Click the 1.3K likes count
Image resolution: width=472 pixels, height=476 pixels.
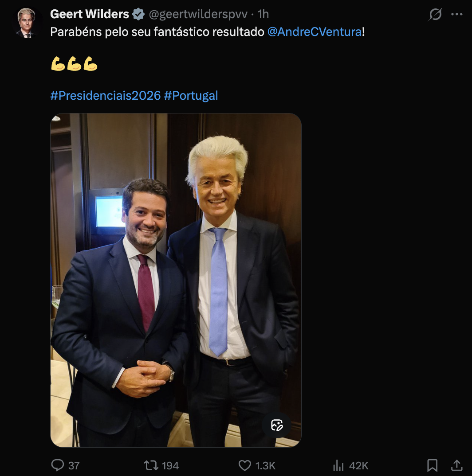click(x=265, y=465)
